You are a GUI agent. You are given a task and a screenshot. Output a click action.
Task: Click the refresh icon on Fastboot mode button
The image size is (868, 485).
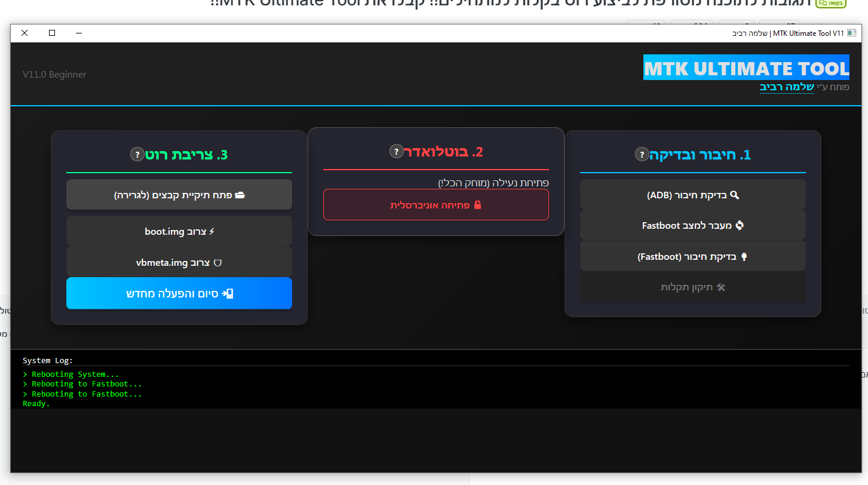pyautogui.click(x=739, y=225)
